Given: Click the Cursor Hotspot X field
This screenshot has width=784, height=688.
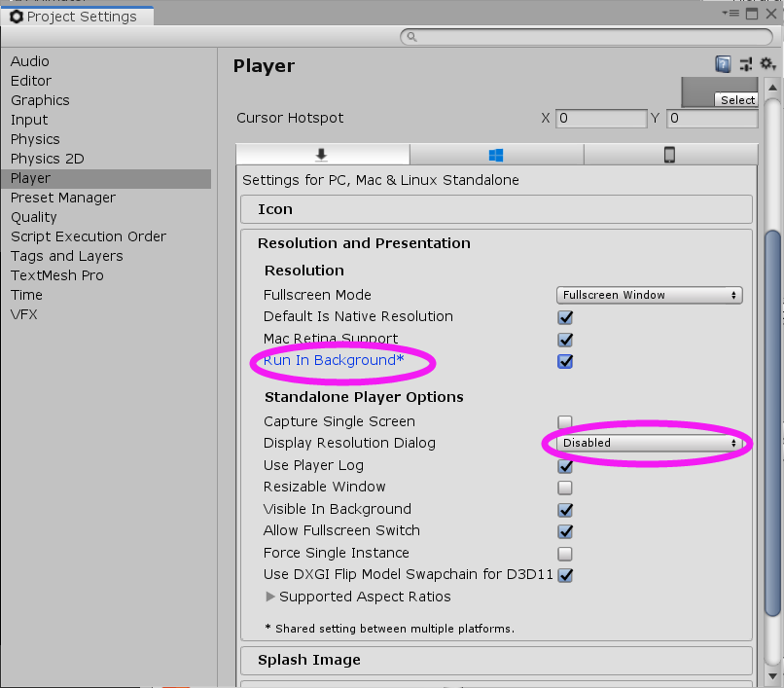Looking at the screenshot, I should [601, 119].
